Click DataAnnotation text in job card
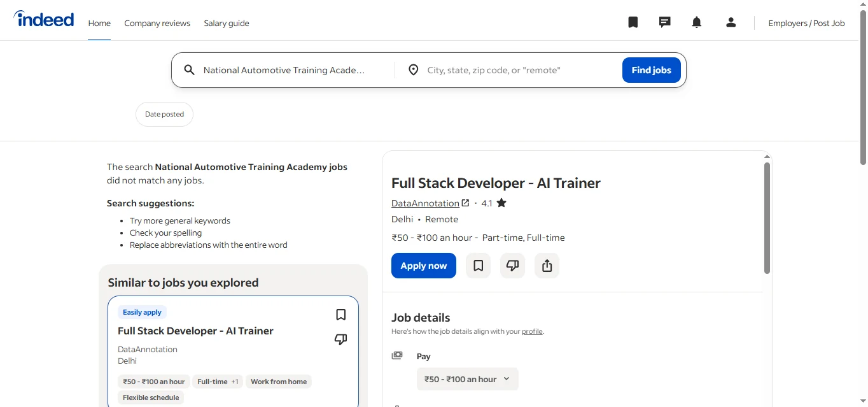This screenshot has width=868, height=407. pos(148,349)
